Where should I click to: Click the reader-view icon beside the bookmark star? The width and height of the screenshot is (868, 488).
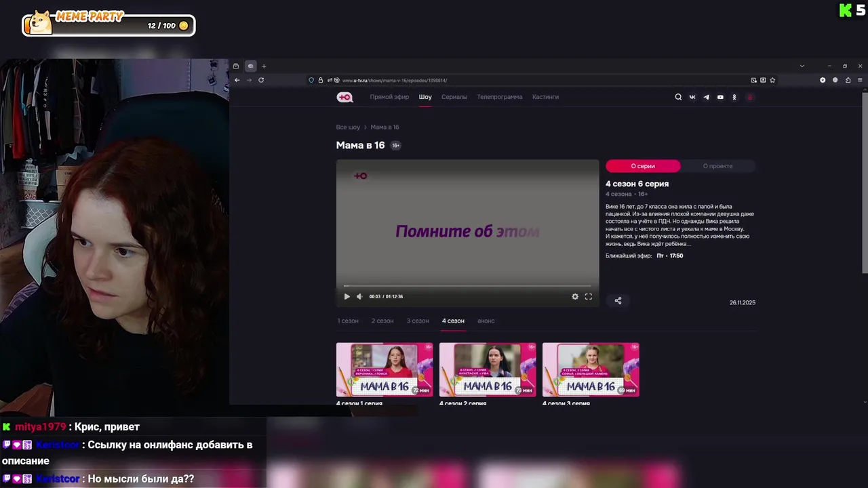click(763, 80)
